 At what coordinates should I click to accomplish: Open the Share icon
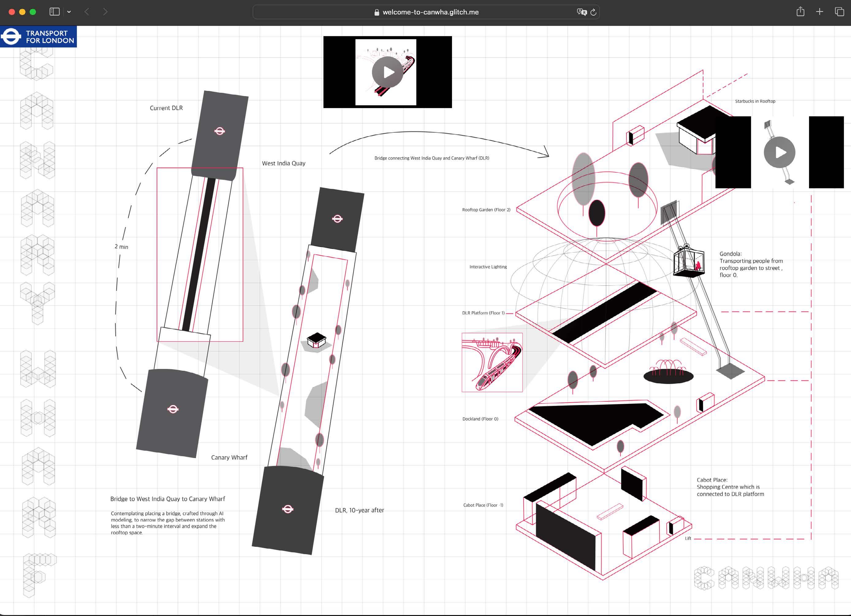[x=800, y=12]
